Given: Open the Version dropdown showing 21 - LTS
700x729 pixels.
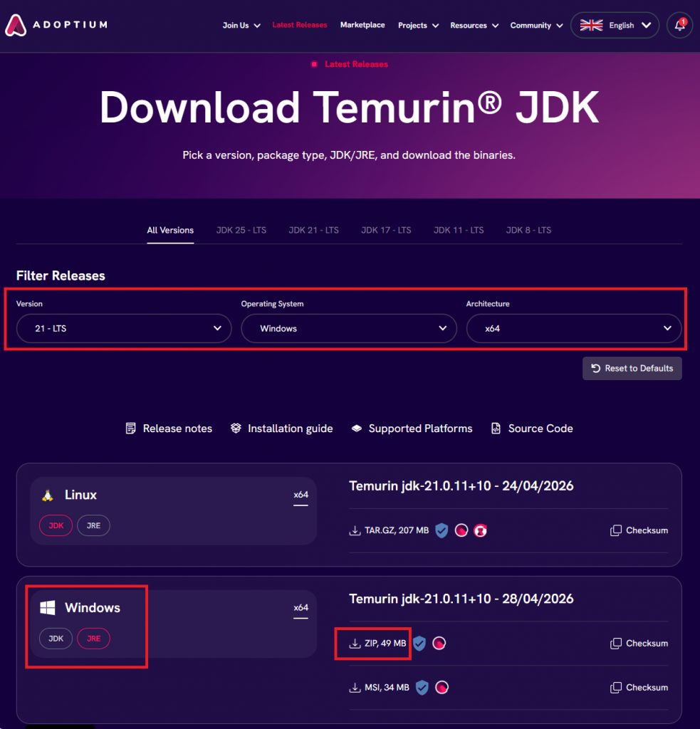Looking at the screenshot, I should 124,329.
